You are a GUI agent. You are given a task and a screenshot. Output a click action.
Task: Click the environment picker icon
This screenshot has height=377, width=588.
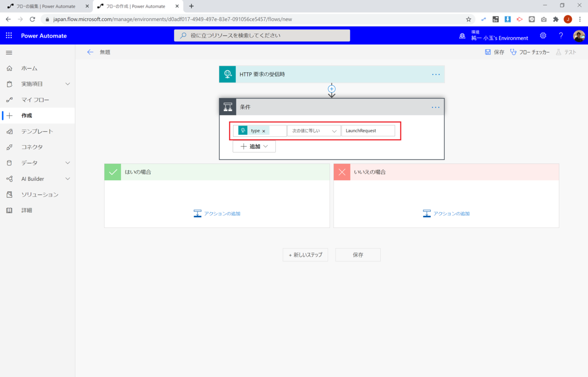tap(462, 36)
